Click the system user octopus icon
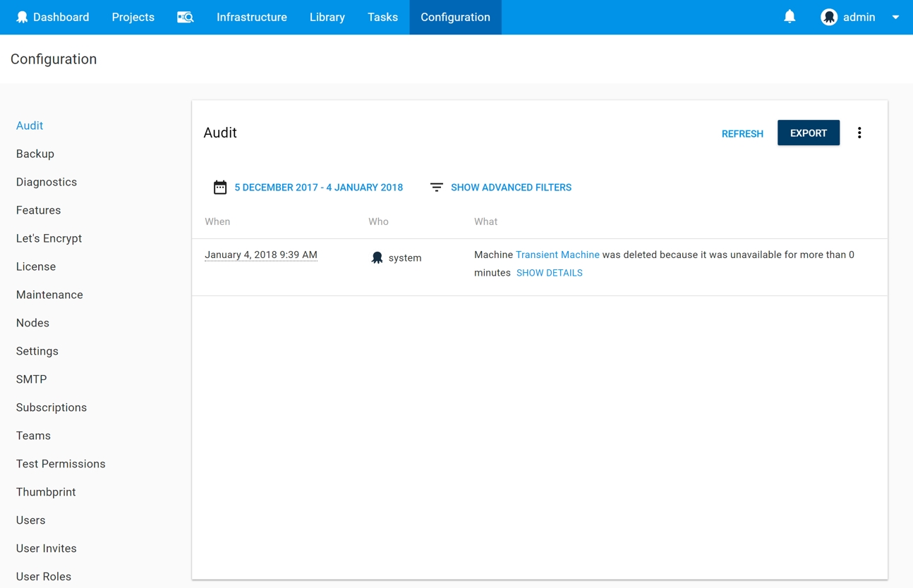The width and height of the screenshot is (913, 588). (x=377, y=258)
